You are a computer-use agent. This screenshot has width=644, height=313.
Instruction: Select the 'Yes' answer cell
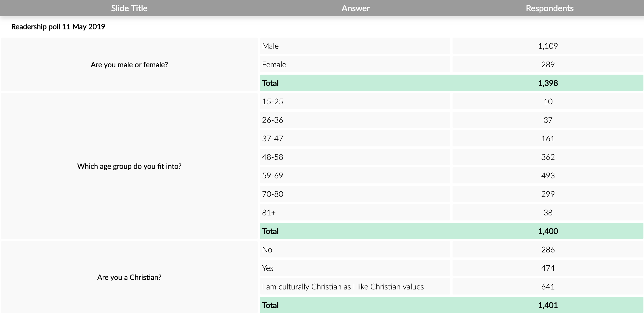[x=355, y=268]
